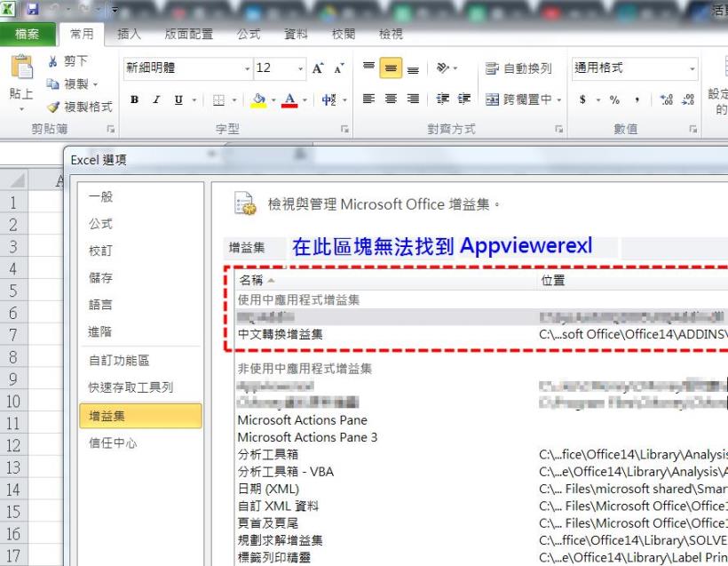Click the Cut scissors icon
728x566 pixels.
pos(52,61)
